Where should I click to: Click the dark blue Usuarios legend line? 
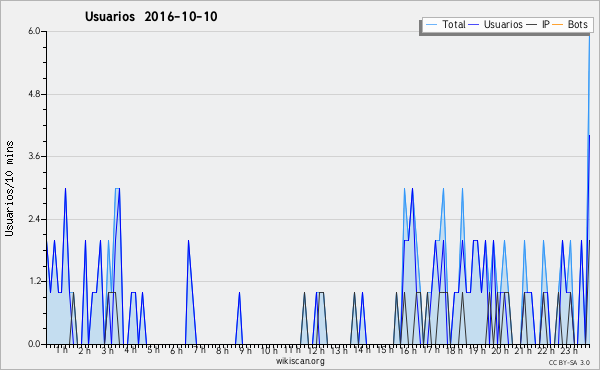click(x=474, y=25)
